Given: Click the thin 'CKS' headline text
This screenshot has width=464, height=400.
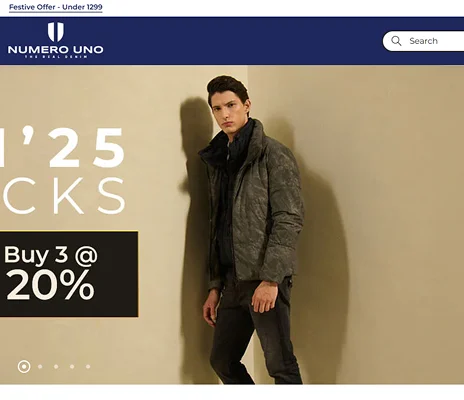Looking at the screenshot, I should click(64, 196).
